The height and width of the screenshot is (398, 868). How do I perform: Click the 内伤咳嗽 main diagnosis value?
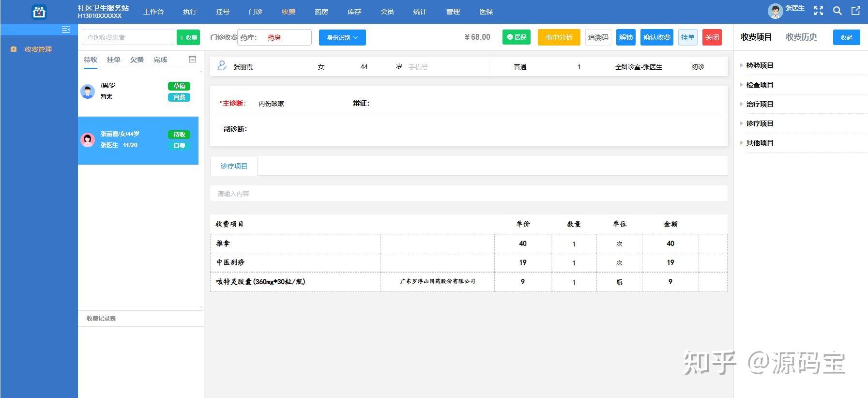click(x=271, y=104)
